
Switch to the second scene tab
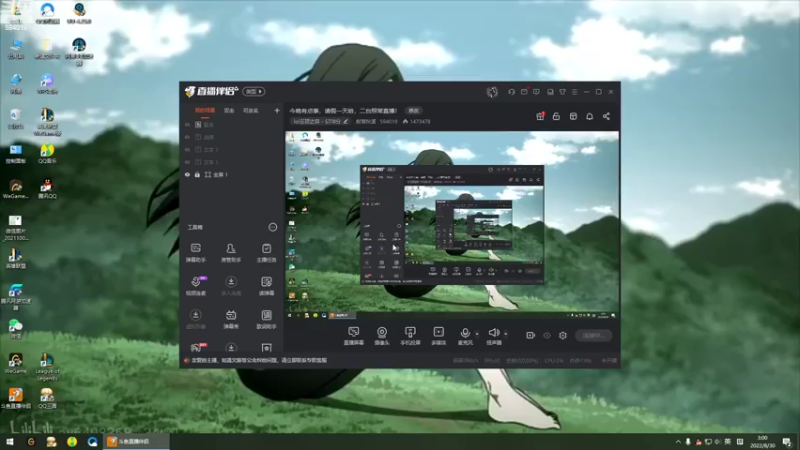(x=229, y=111)
